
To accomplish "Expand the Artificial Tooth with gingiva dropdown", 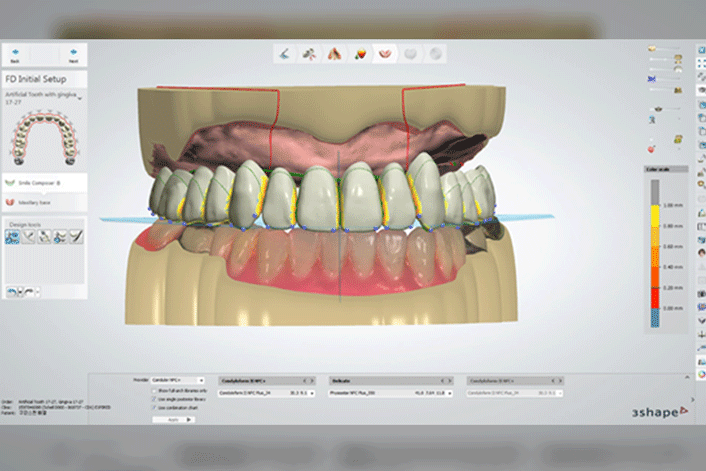I will [80, 97].
